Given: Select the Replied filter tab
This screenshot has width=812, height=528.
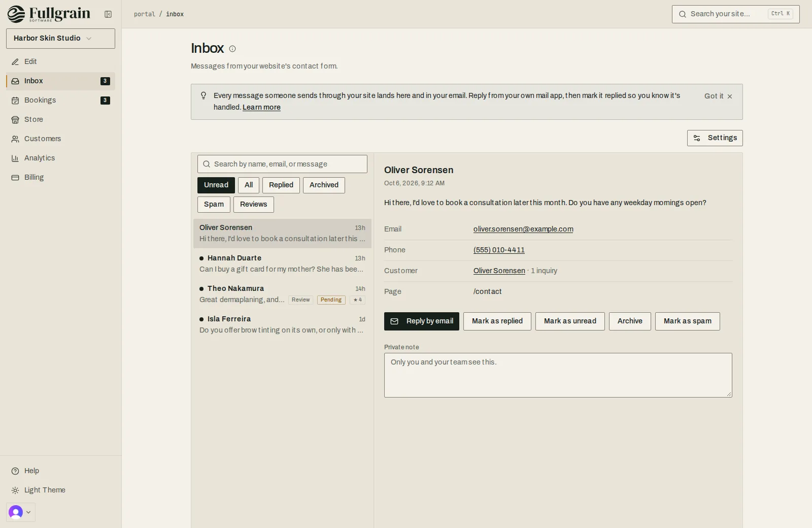Looking at the screenshot, I should [281, 185].
